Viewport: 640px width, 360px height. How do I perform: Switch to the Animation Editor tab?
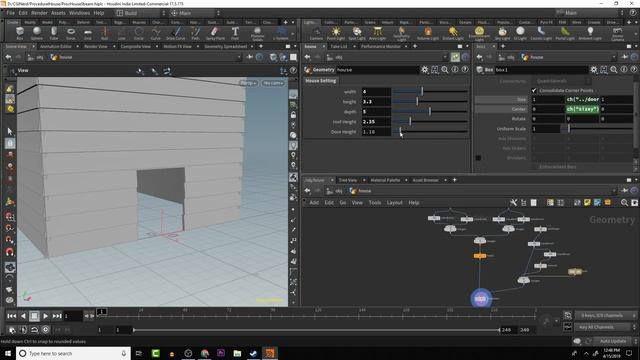point(56,47)
